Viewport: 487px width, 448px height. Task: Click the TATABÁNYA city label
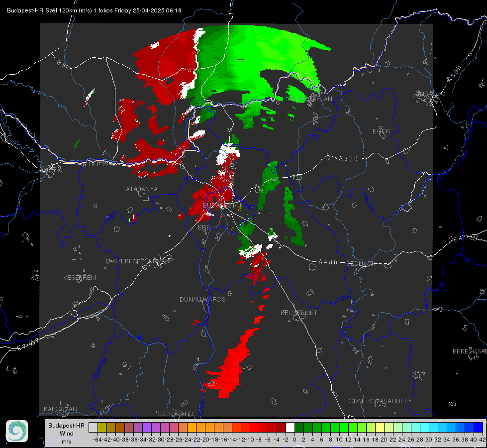140,189
